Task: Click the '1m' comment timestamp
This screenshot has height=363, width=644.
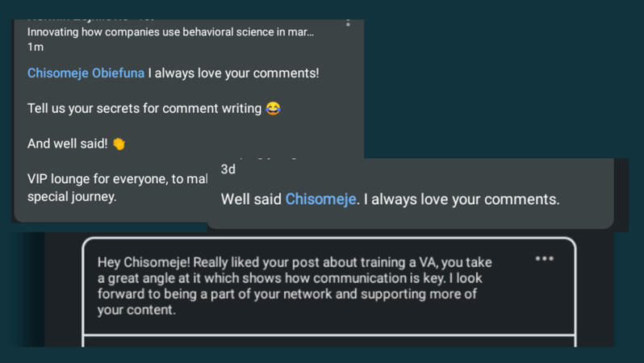Action: tap(36, 47)
